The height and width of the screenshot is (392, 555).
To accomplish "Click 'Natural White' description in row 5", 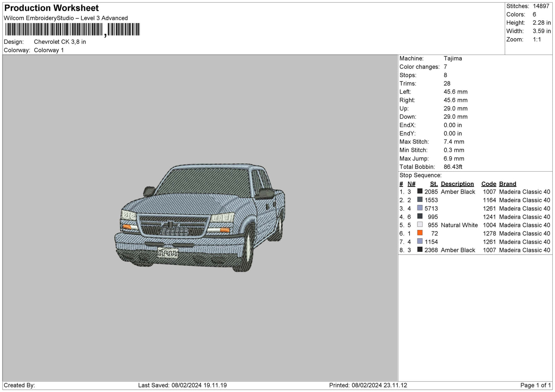I will click(x=459, y=225).
